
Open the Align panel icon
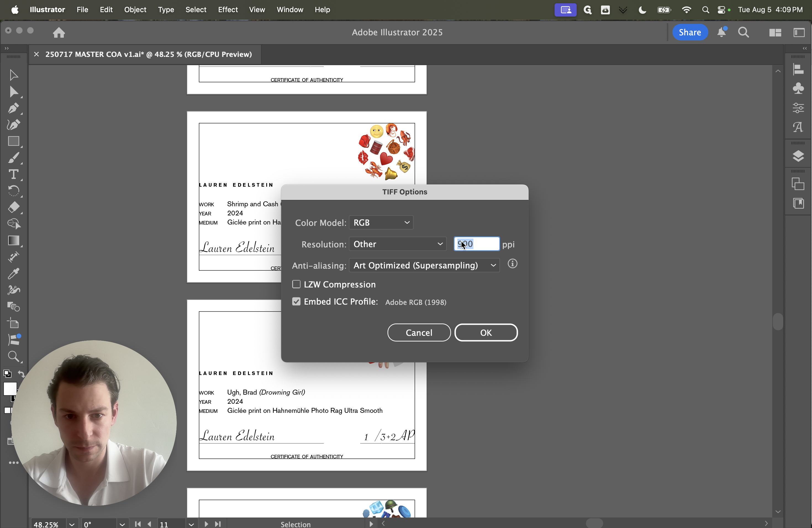798,70
